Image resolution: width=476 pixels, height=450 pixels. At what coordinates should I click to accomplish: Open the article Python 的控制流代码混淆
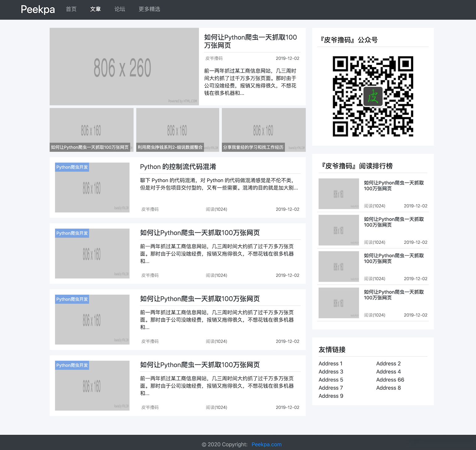(x=178, y=167)
